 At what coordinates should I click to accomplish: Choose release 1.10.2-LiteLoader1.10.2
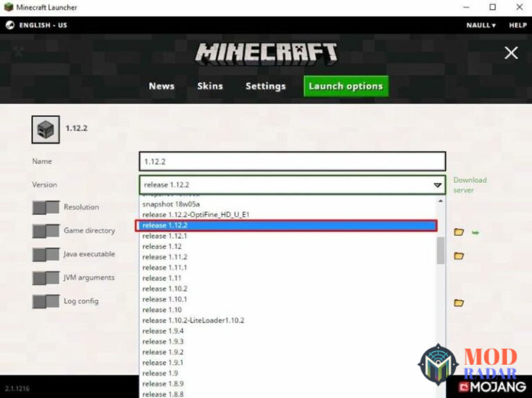(288, 320)
